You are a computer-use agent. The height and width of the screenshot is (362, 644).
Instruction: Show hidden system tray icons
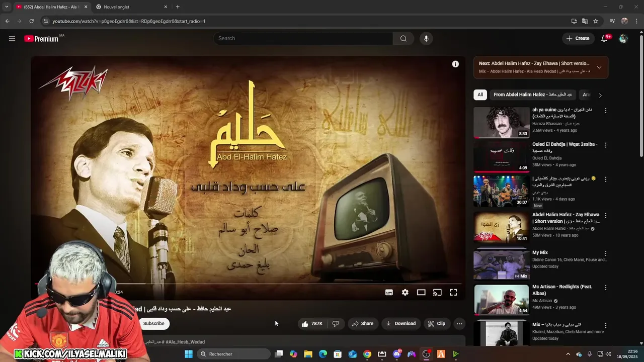[568, 354]
